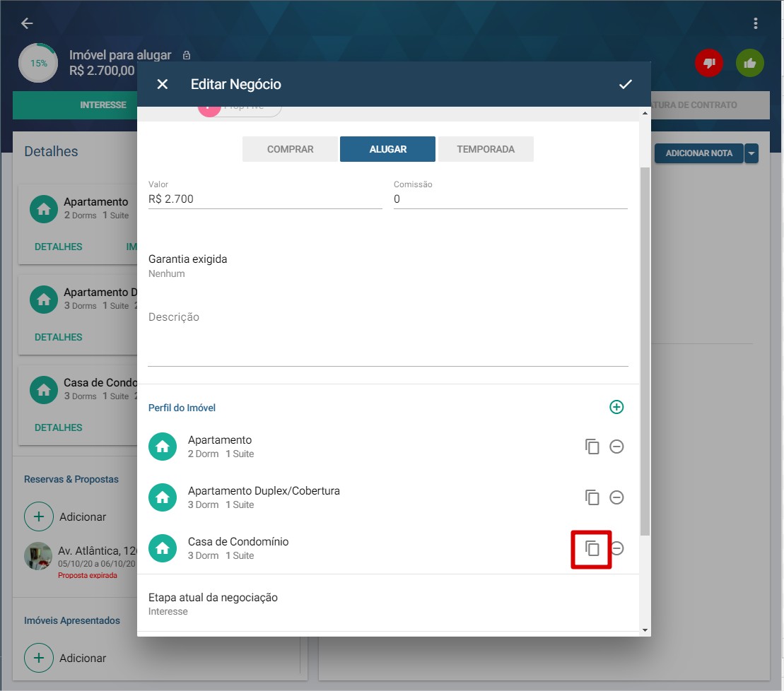
Task: Click the Av. Atlântica proposal thumbnail
Action: pyautogui.click(x=38, y=556)
